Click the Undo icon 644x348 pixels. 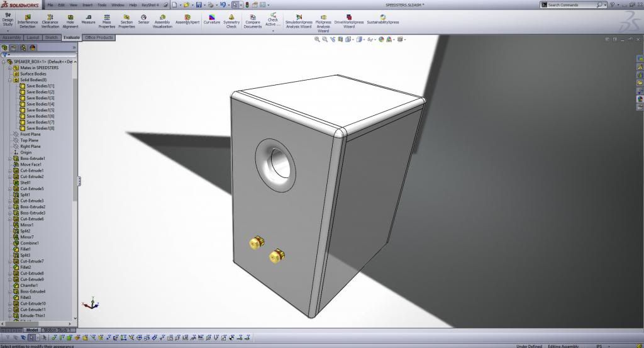[223, 5]
